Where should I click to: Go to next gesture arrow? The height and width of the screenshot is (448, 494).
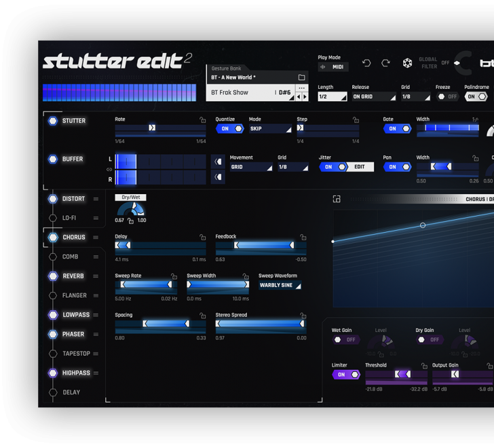tap(305, 96)
